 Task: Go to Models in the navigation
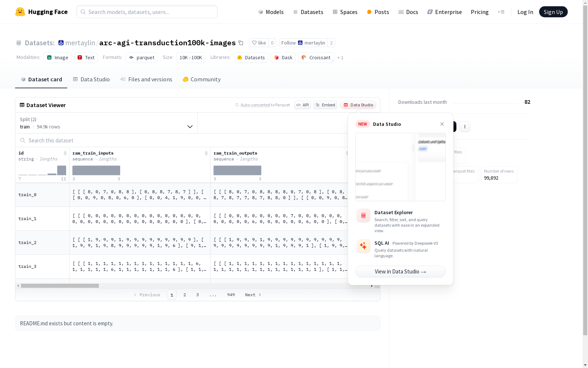click(x=271, y=12)
